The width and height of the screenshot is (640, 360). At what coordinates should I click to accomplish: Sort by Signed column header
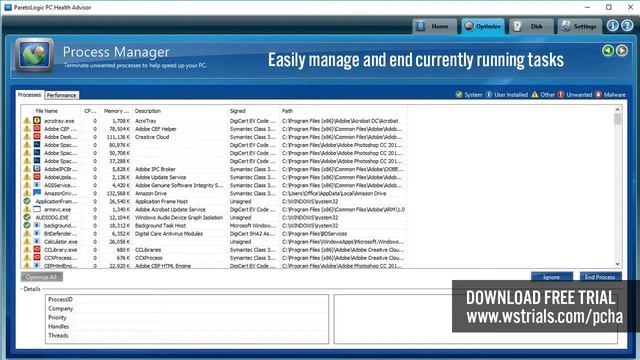click(253, 111)
